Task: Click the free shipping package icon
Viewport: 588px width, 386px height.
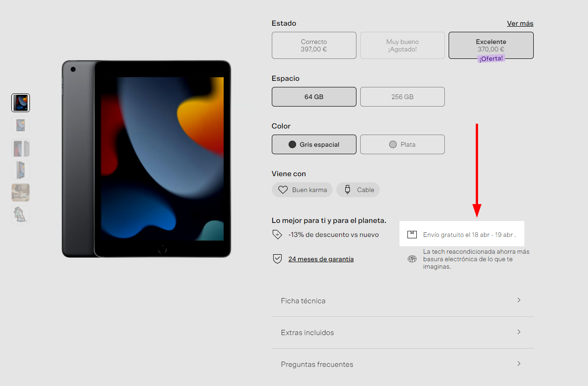Action: click(412, 235)
